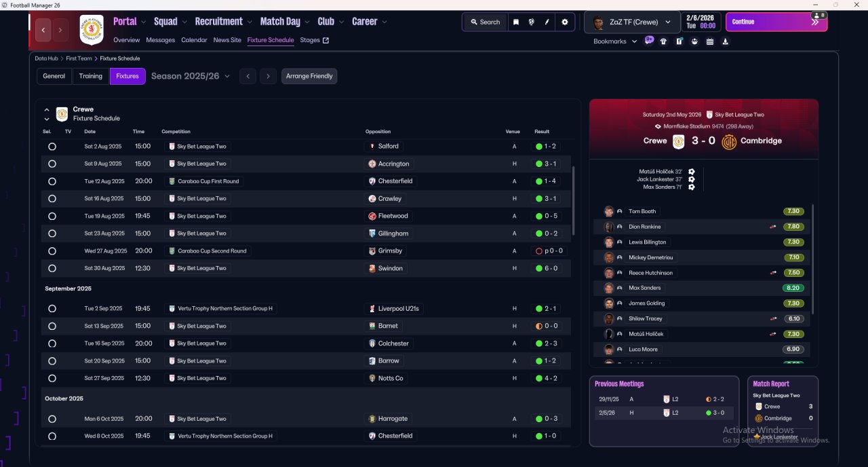868x467 pixels.
Task: Select the radio button for the Notts Co fixture
Action: coord(52,378)
